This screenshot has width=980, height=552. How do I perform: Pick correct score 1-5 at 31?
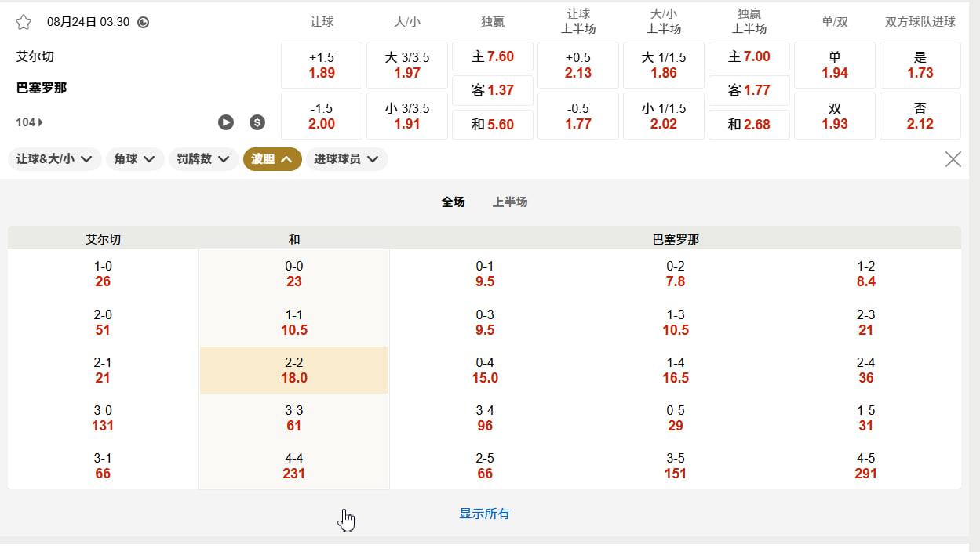866,418
